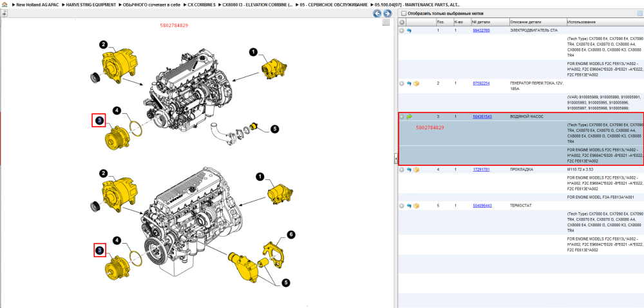This screenshot has height=308, width=644.
Task: Open part number link 99432760
Action: [481, 31]
